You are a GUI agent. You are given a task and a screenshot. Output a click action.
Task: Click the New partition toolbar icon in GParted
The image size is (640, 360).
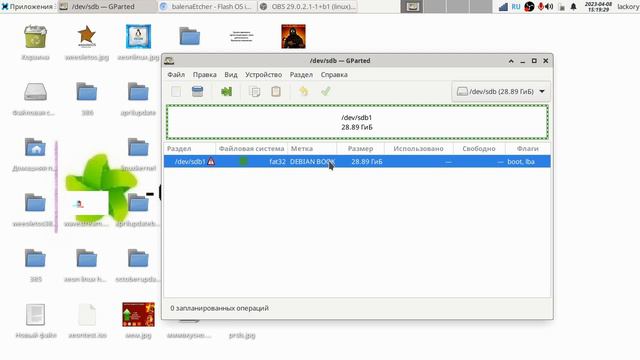[176, 91]
